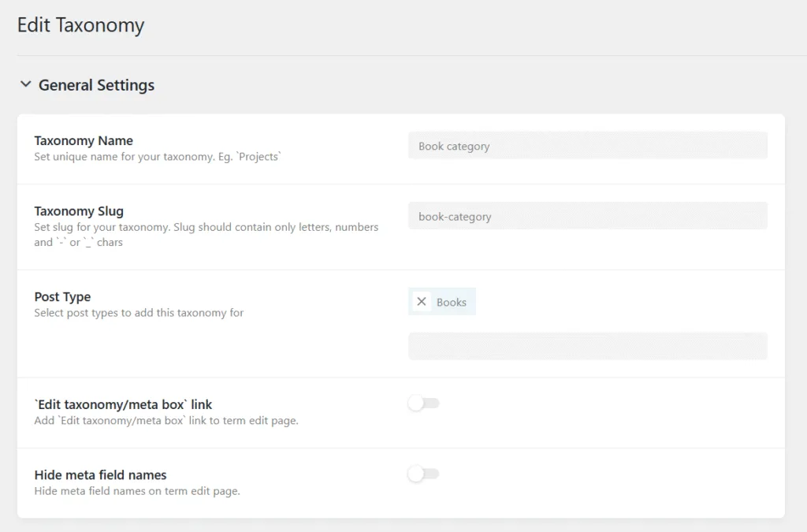The height and width of the screenshot is (532, 807).
Task: Click the `Edit taxonomy/meta box` link label
Action: pyautogui.click(x=123, y=405)
